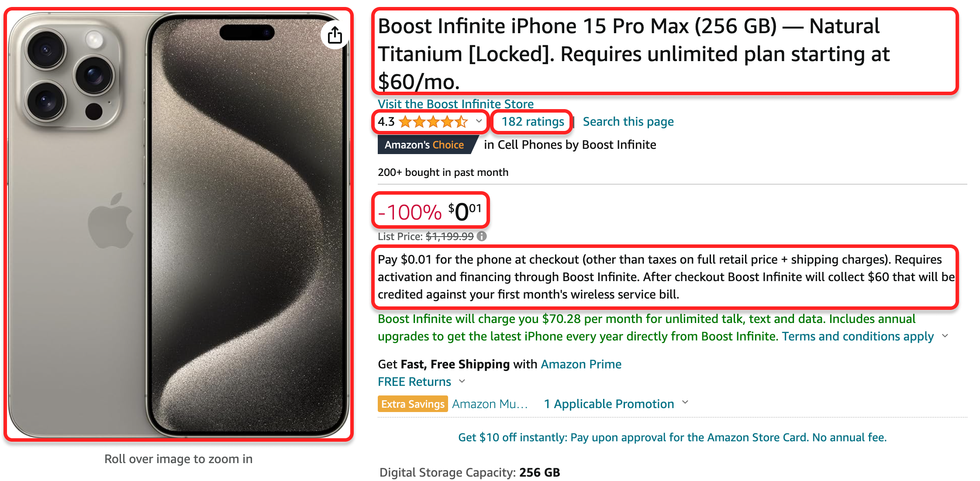980x481 pixels.
Task: Click the share icon on the product image
Action: 335,35
